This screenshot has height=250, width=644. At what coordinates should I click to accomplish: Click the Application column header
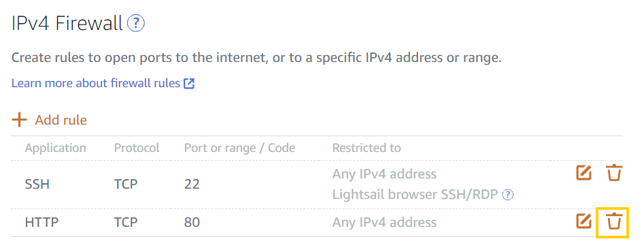56,148
